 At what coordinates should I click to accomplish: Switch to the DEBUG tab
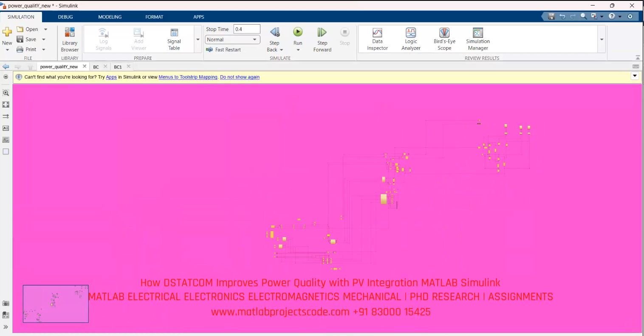coord(65,17)
